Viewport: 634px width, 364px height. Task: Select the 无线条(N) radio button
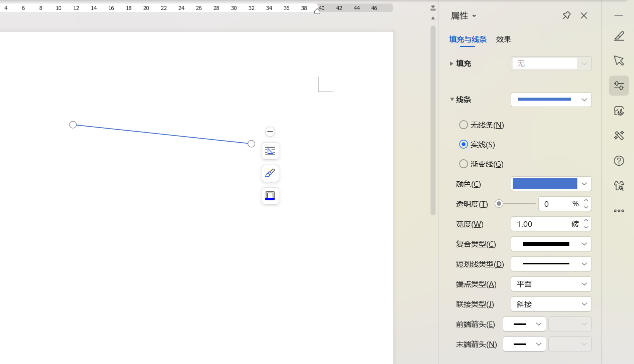464,125
